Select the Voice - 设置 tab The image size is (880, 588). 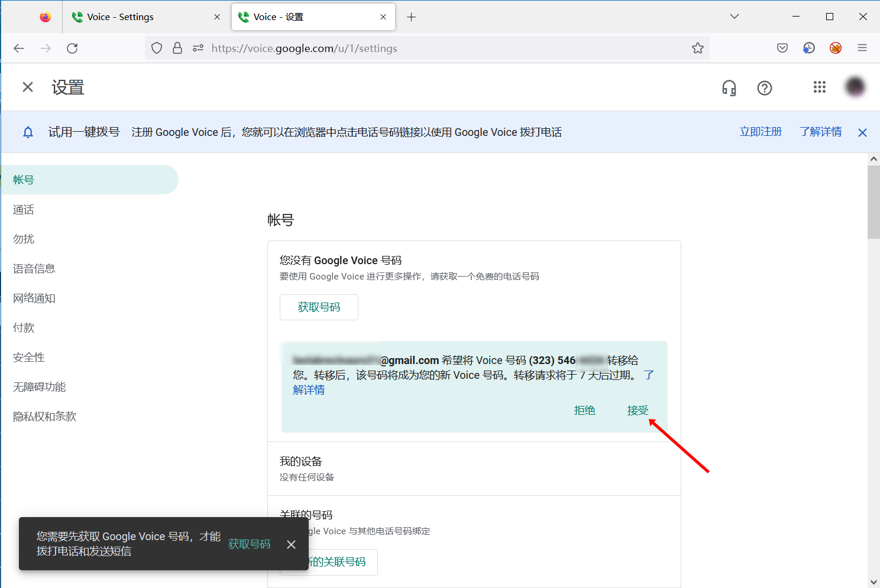tap(313, 17)
